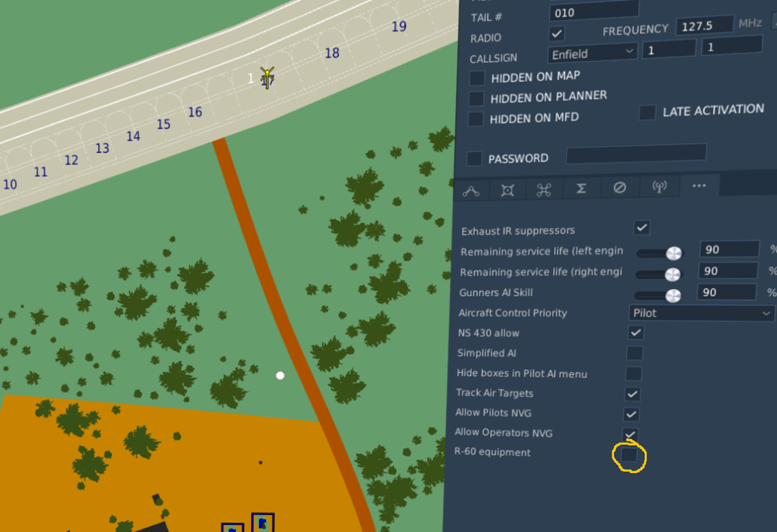Open Aircraft Control Priority dropdown

pyautogui.click(x=702, y=313)
